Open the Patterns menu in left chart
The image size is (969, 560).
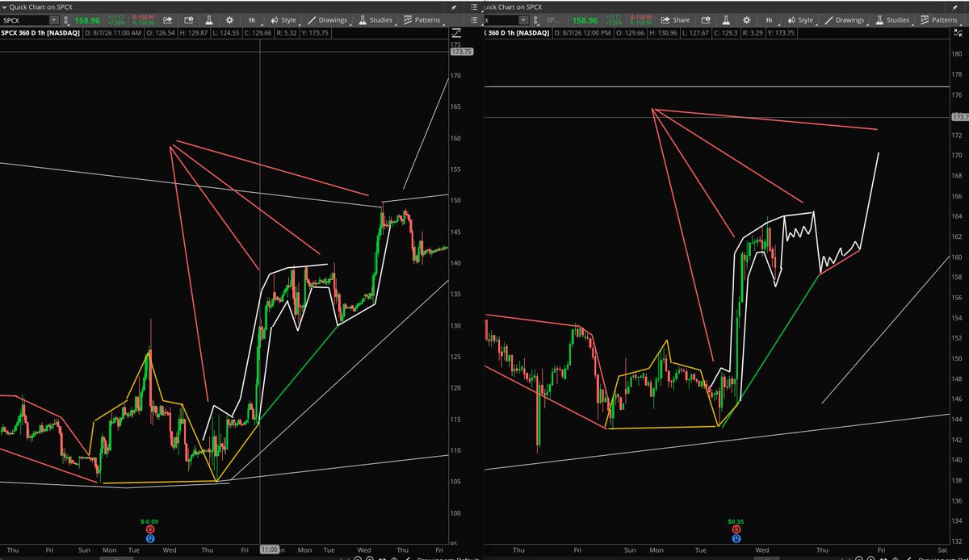422,19
